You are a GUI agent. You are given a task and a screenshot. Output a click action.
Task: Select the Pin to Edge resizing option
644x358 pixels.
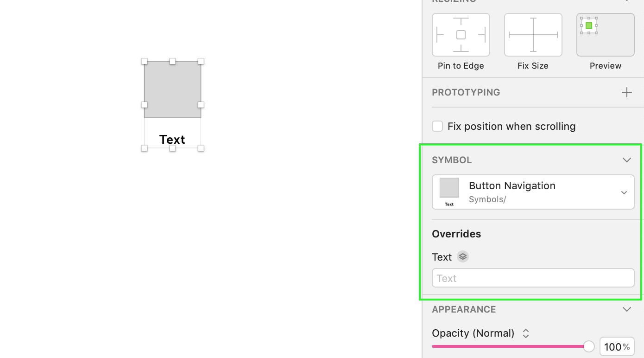click(x=461, y=34)
